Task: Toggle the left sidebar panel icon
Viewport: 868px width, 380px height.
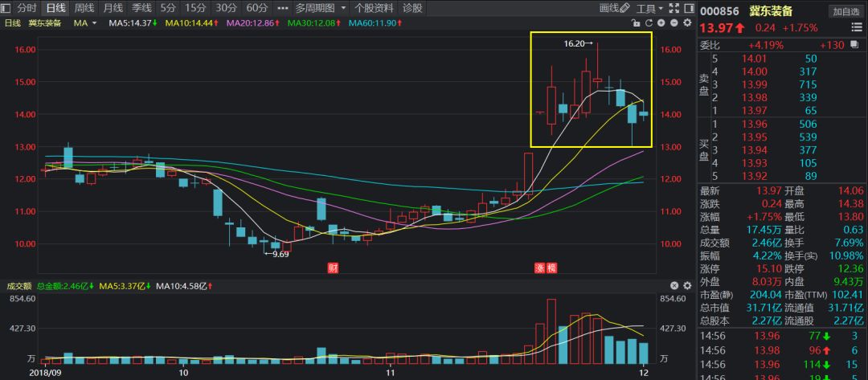Action: (x=6, y=8)
